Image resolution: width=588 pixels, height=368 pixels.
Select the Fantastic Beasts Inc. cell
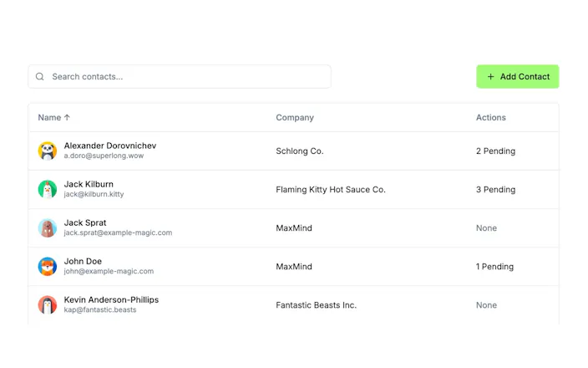pos(316,305)
